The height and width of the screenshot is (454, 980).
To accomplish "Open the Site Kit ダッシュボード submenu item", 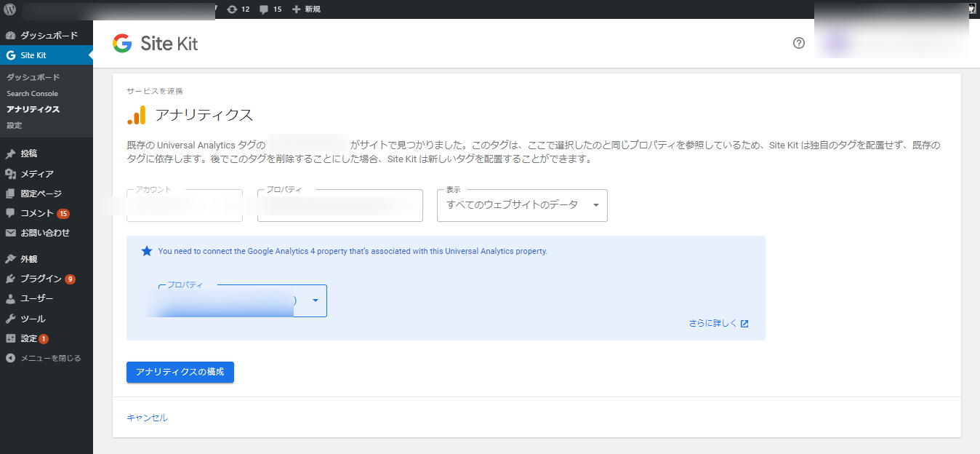I will point(33,77).
